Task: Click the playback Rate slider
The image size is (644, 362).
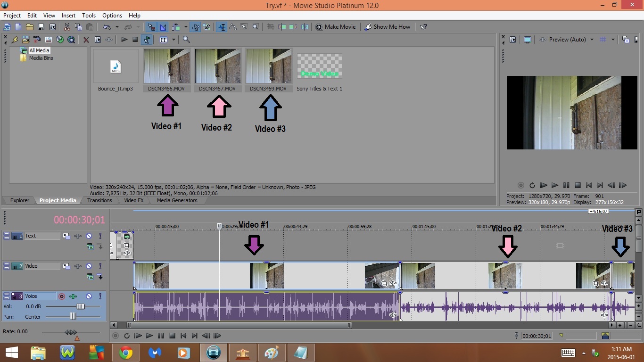Action: (71, 333)
